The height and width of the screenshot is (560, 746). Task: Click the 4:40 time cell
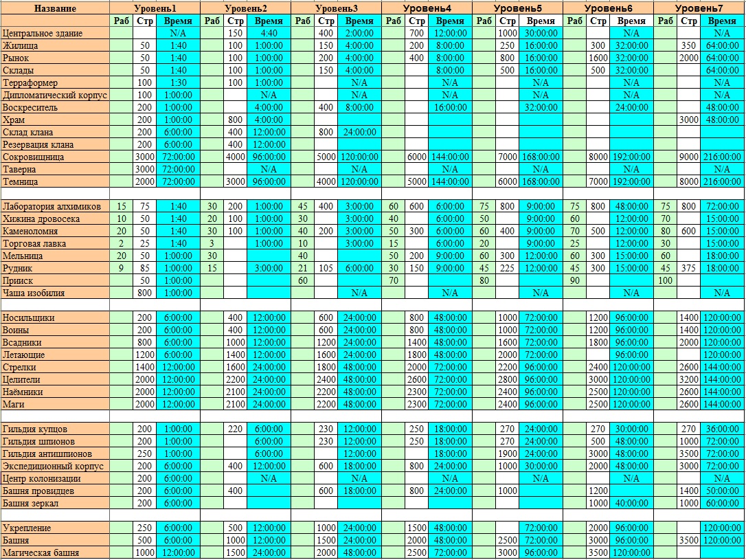[x=269, y=33]
